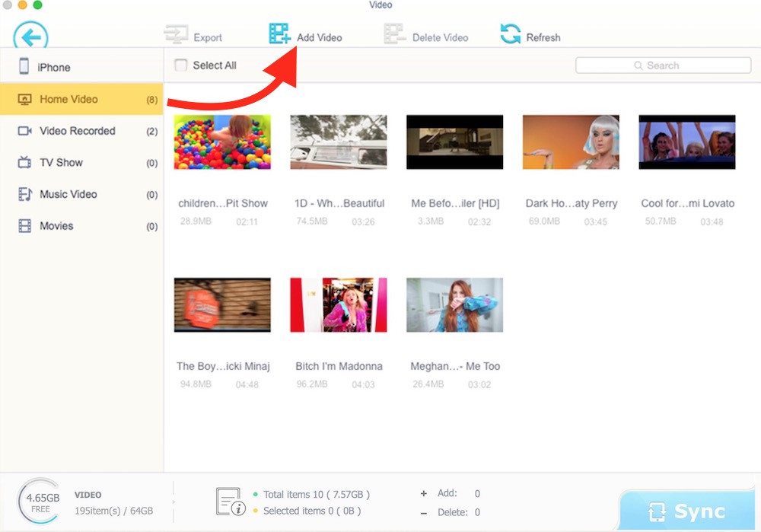Click the Delete Video label
The image size is (761, 532).
click(x=440, y=37)
